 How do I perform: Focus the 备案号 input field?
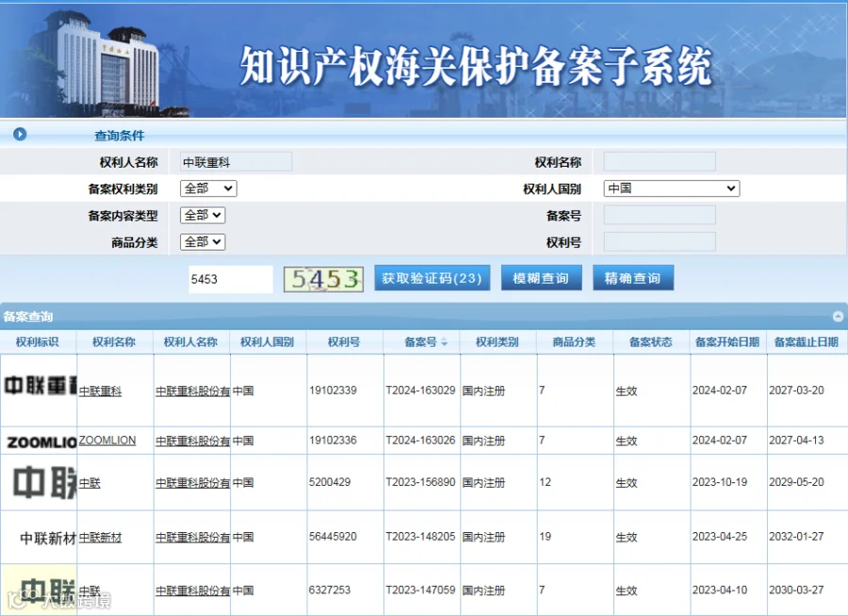pos(660,216)
